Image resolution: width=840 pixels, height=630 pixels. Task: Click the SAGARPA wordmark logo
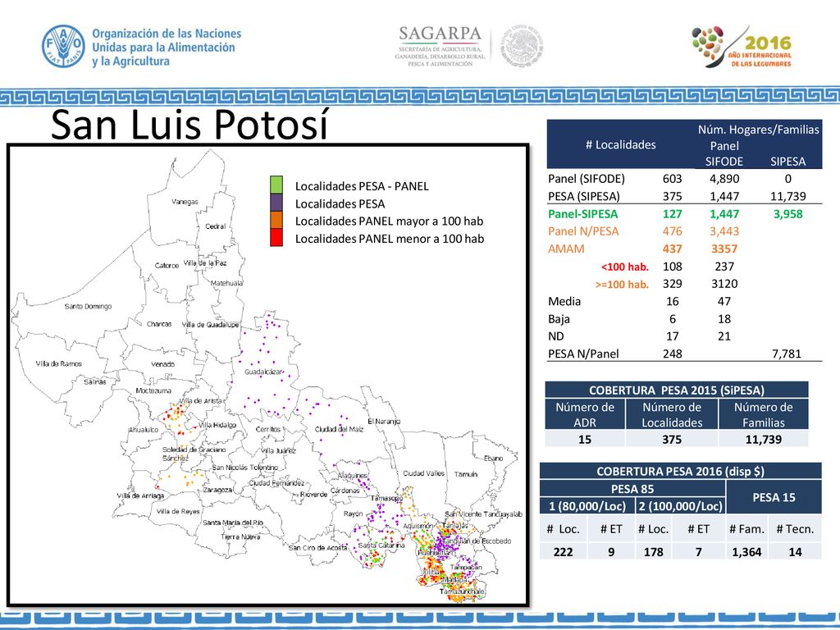point(441,34)
